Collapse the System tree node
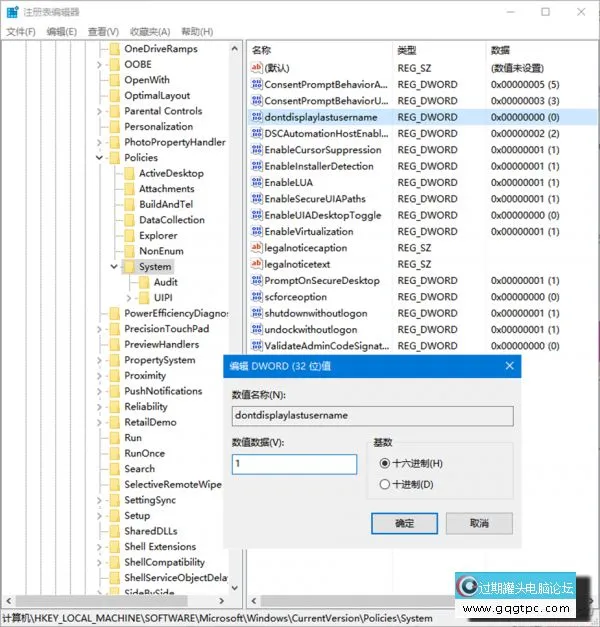Screen dimensions: 600x627 (x=114, y=267)
